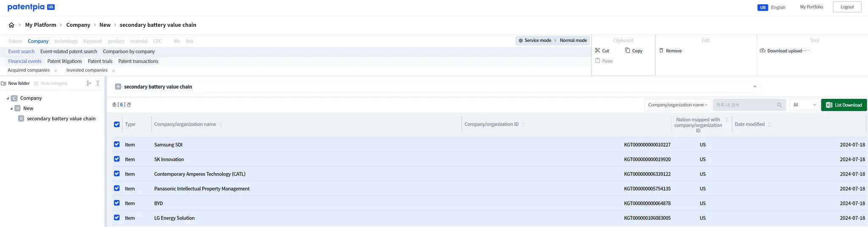Go to Company in breadcrumb
This screenshot has width=868, height=227.
point(78,25)
